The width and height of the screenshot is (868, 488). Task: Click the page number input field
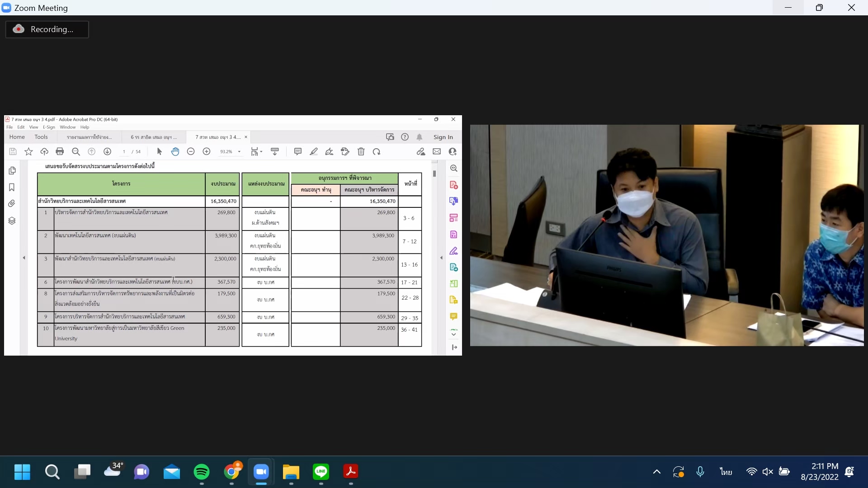point(124,152)
